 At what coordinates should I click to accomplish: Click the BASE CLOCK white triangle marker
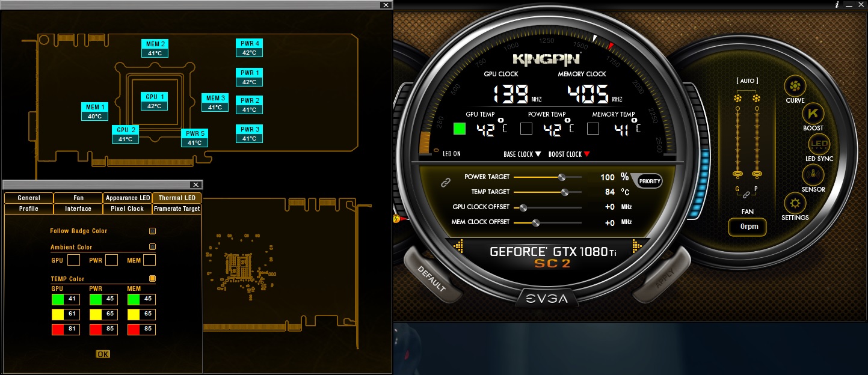pyautogui.click(x=538, y=154)
